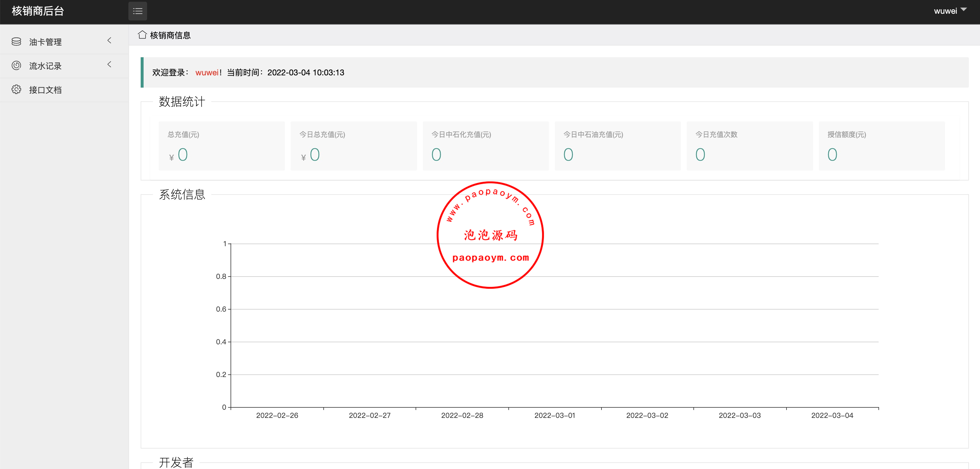Screen dimensions: 980x469
Task: Click the 流水记录 circular icon
Action: click(16, 65)
